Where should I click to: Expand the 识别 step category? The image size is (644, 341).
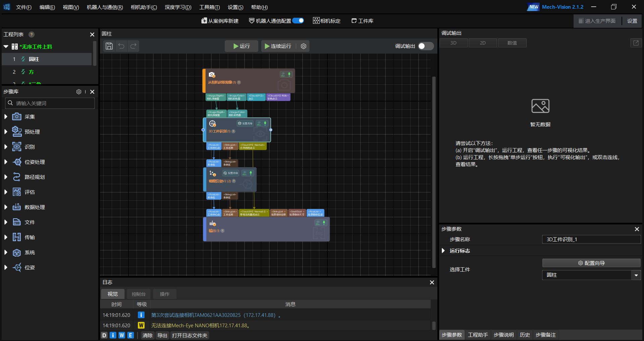pyautogui.click(x=6, y=147)
